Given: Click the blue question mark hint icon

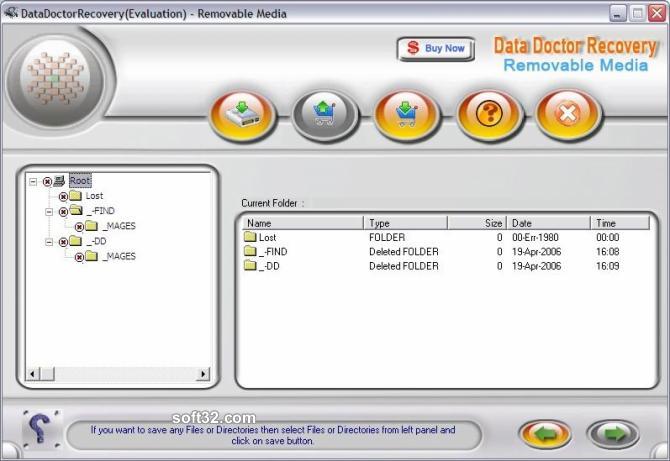Looking at the screenshot, I should 40,429.
